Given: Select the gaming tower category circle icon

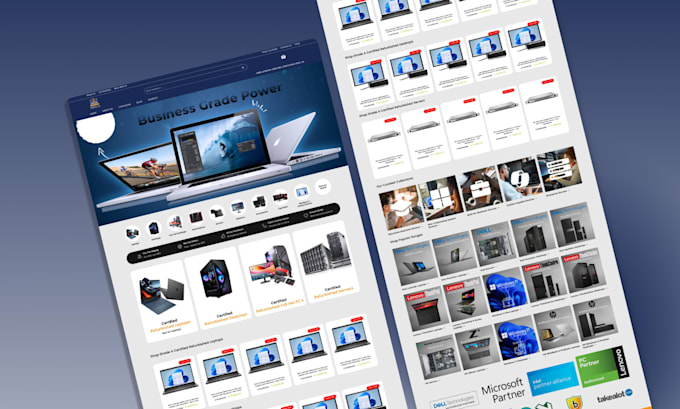Looking at the screenshot, I should pyautogui.click(x=154, y=228).
